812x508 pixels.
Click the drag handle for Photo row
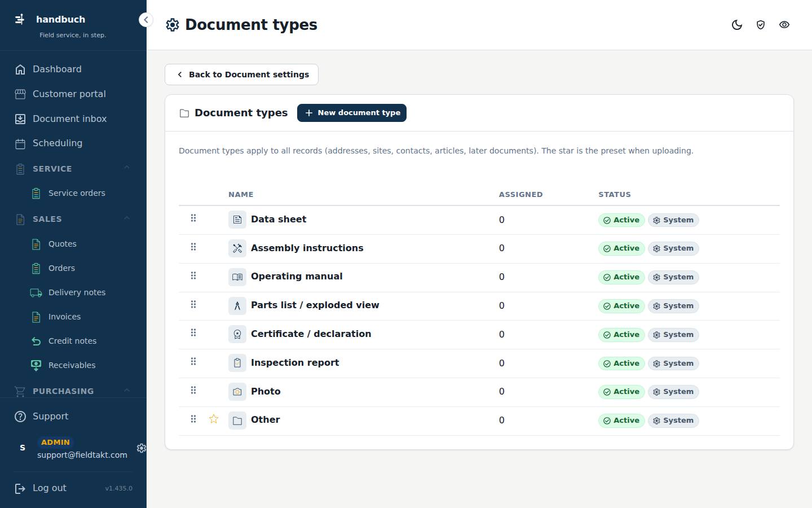coord(193,390)
